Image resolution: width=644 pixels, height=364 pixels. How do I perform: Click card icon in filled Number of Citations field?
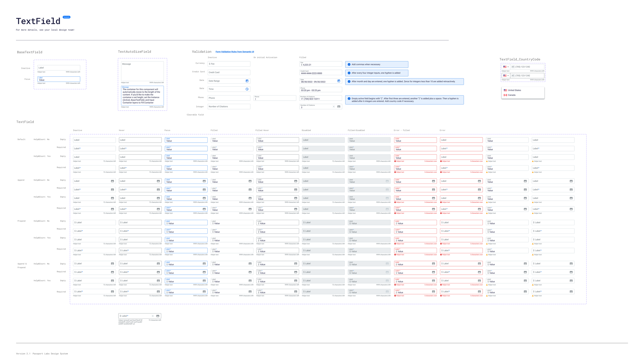click(x=339, y=107)
